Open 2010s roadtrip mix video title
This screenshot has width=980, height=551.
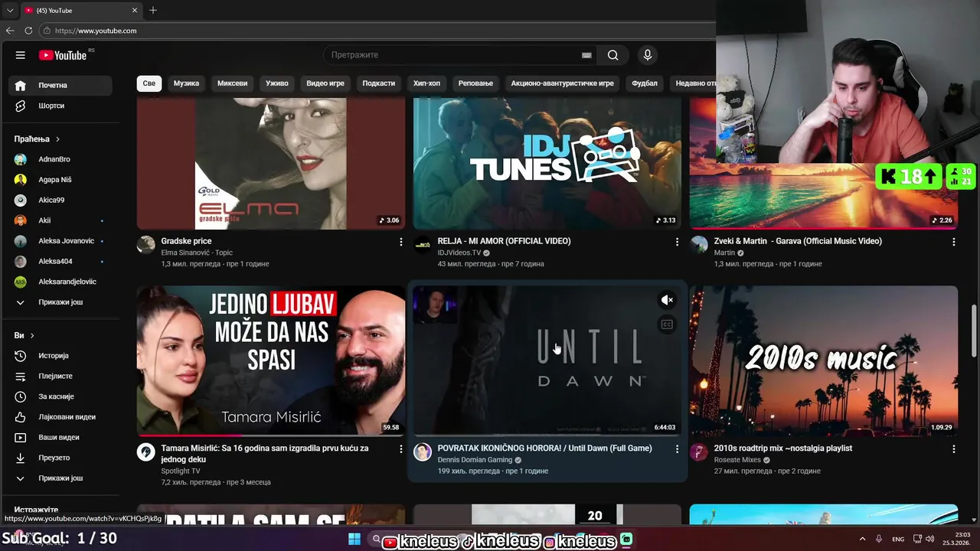coord(782,448)
